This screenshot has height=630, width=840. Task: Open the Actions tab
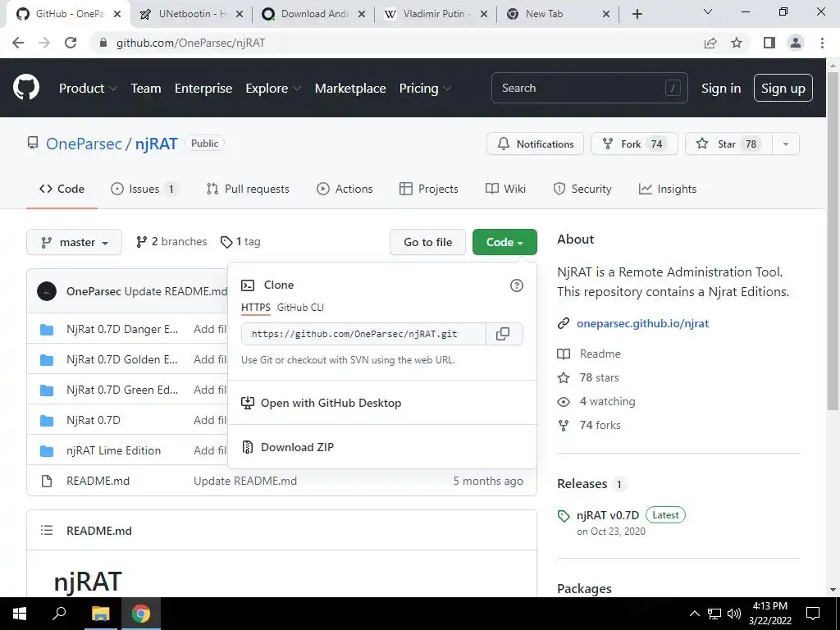coord(345,189)
